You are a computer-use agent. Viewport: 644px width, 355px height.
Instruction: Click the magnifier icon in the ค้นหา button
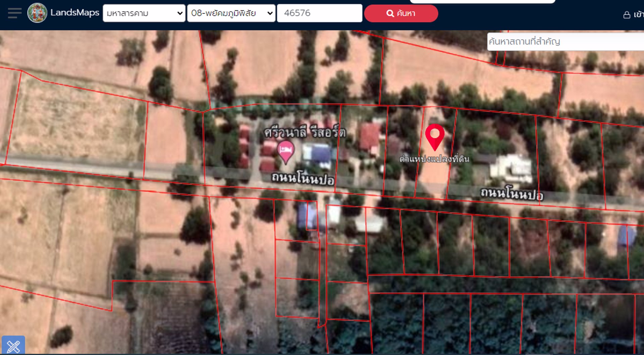point(390,13)
